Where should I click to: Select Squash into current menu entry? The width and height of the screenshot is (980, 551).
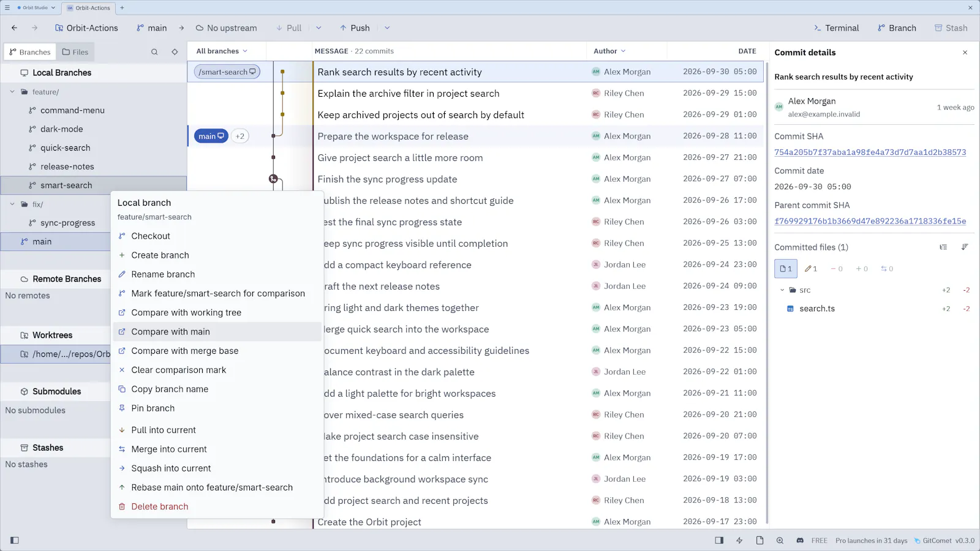217,468
